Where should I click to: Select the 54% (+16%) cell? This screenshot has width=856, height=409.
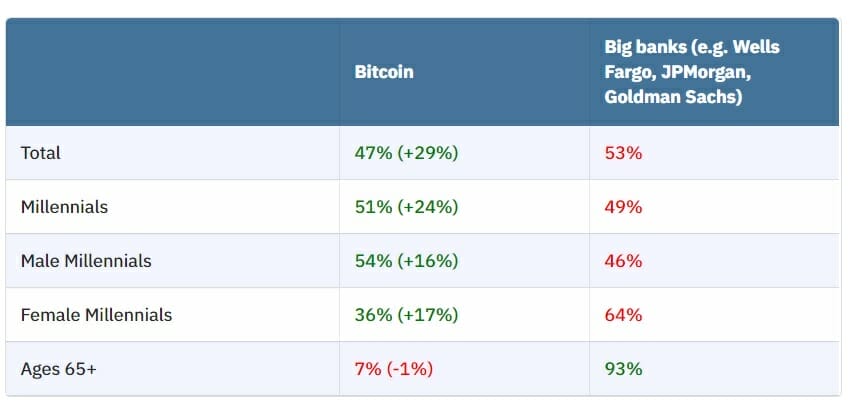(406, 261)
